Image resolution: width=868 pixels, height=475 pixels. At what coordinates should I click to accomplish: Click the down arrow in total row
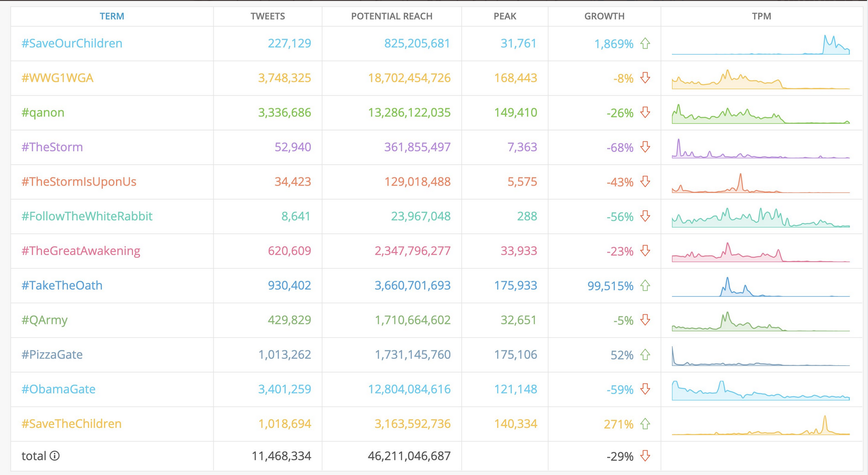pyautogui.click(x=645, y=456)
